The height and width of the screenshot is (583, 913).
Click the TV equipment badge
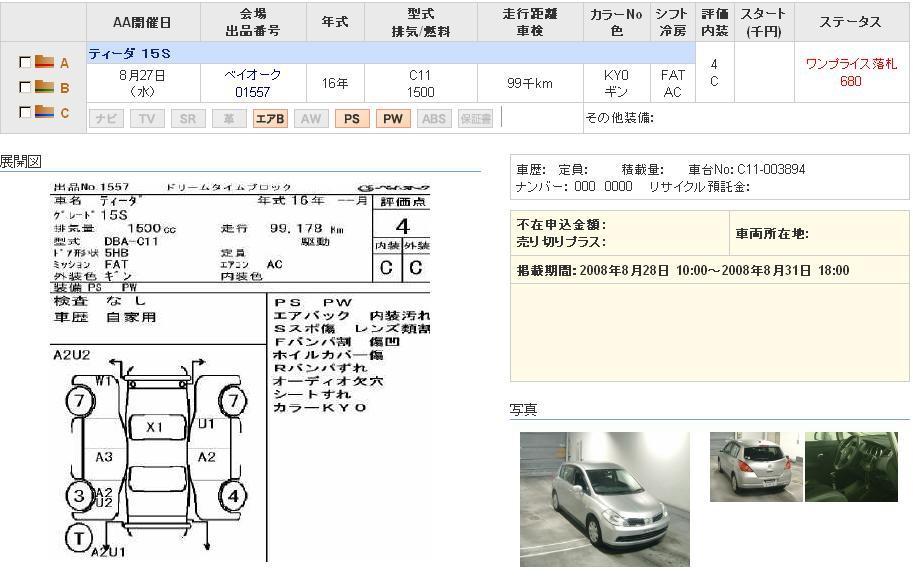click(x=147, y=119)
